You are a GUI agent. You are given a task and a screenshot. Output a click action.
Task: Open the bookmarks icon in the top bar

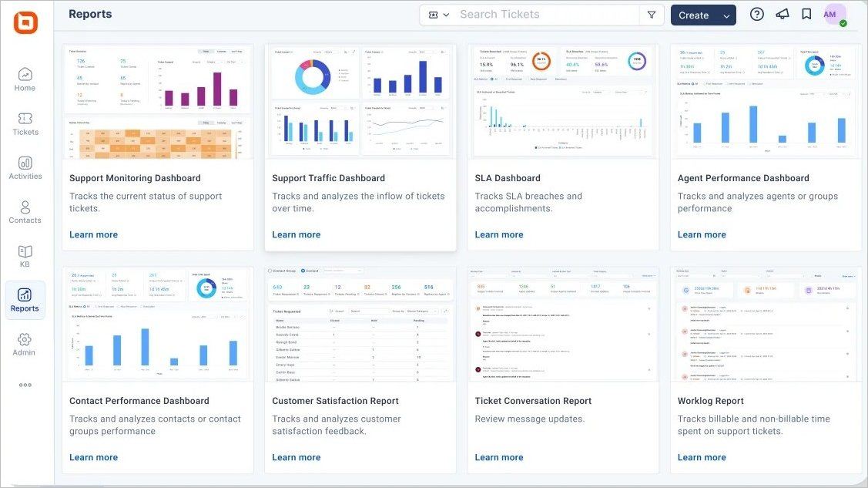pos(806,13)
